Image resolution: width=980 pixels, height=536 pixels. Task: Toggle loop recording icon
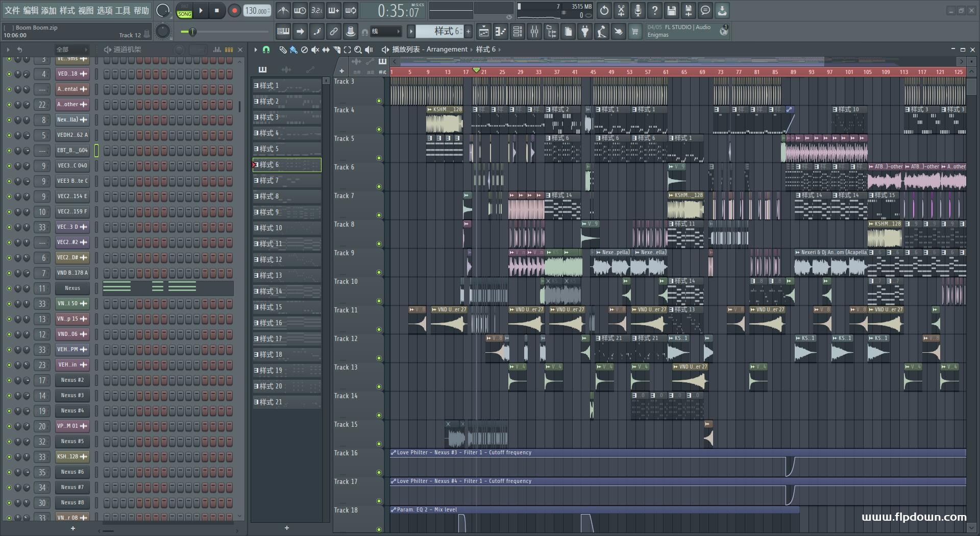tap(351, 10)
